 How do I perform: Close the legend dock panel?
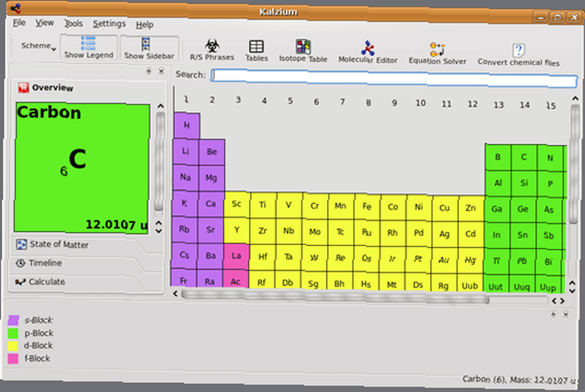point(566,315)
